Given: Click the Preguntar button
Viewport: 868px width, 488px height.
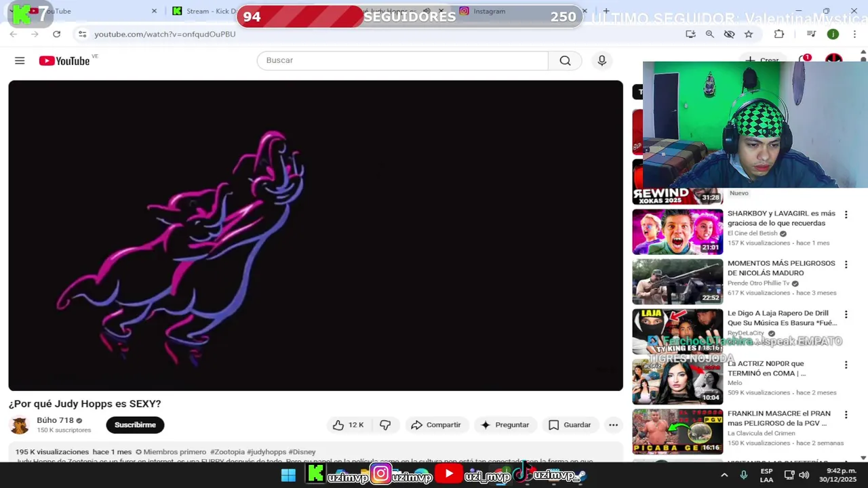Looking at the screenshot, I should [505, 425].
